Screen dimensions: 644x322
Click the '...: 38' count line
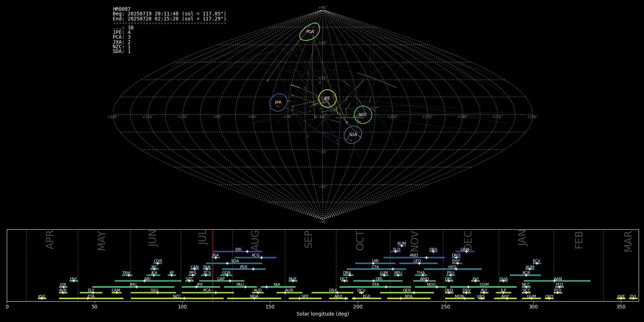coord(123,28)
